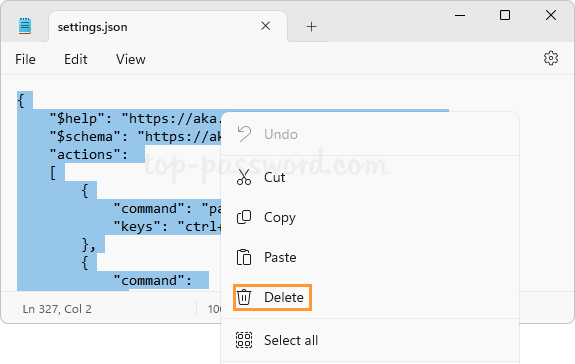This screenshot has height=364, width=575.
Task: Open the Edit menu
Action: 76,59
